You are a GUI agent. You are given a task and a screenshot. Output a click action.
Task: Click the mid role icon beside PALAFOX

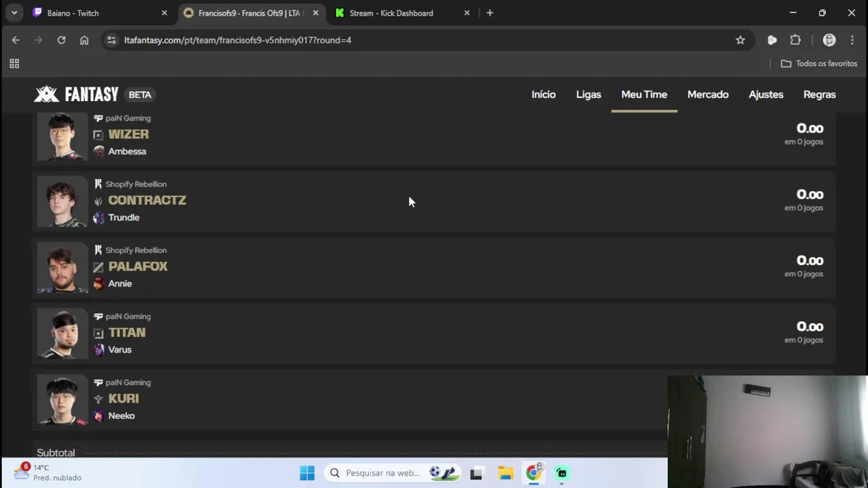tap(98, 267)
